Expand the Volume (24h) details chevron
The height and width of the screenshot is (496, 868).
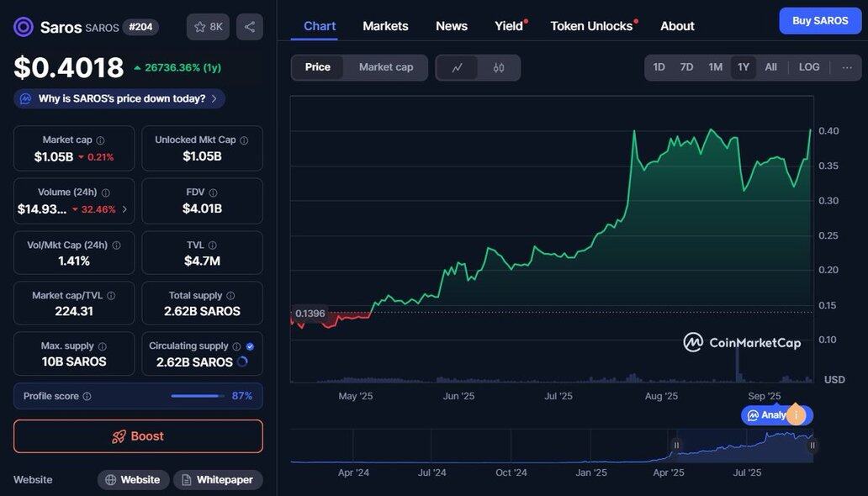click(124, 209)
